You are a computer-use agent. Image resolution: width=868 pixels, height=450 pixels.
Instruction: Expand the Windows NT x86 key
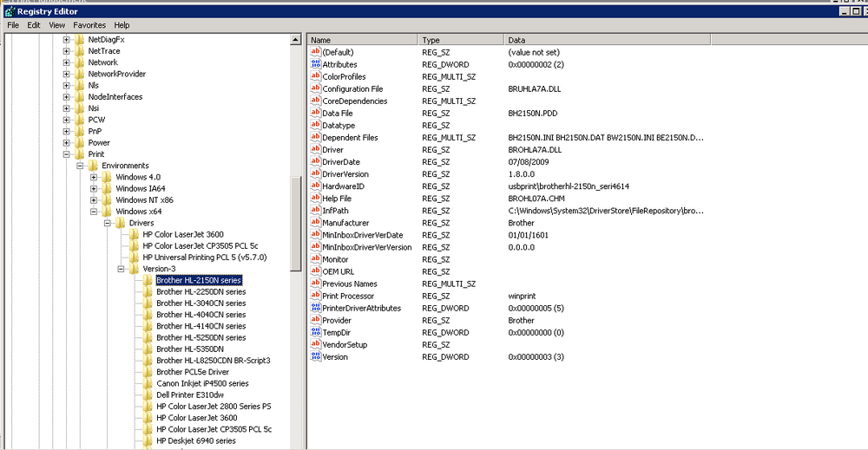pos(94,200)
